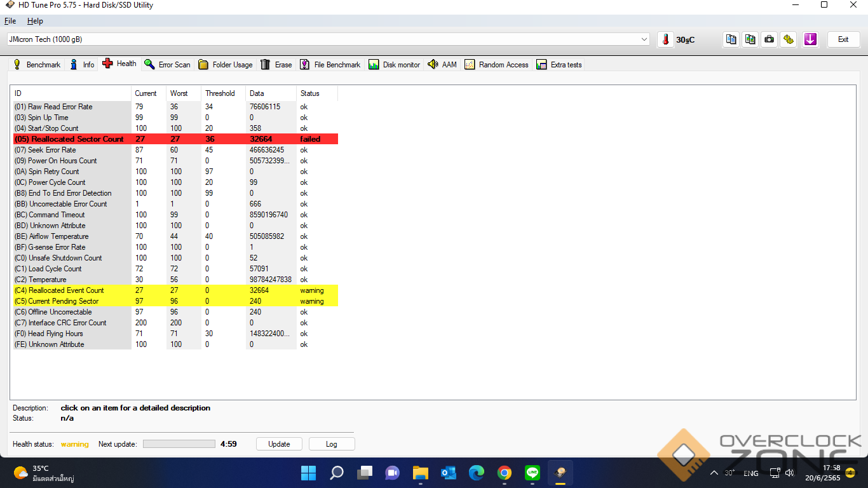Screen dimensions: 868x488
Task: Switch to the Info tab
Action: 82,65
